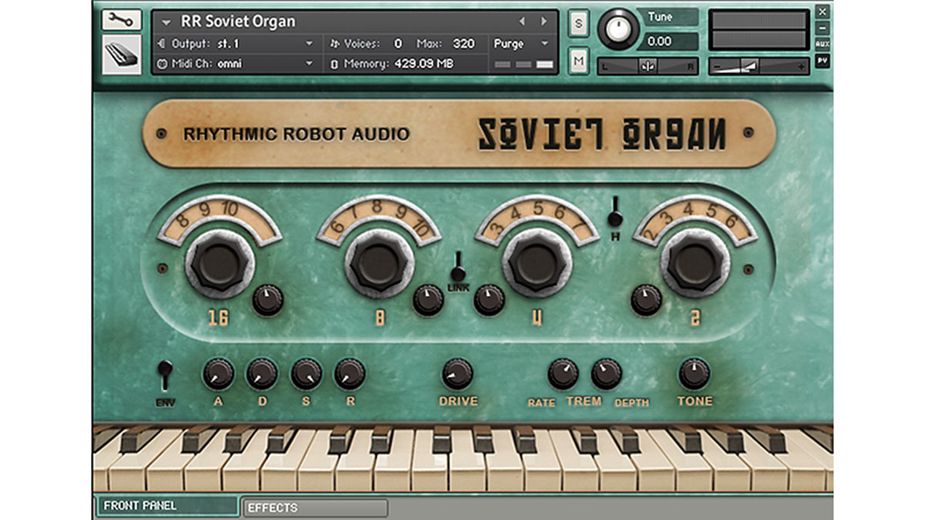Click the 16 foot drawbar large knob
Screen dimensions: 925x520
(220, 264)
